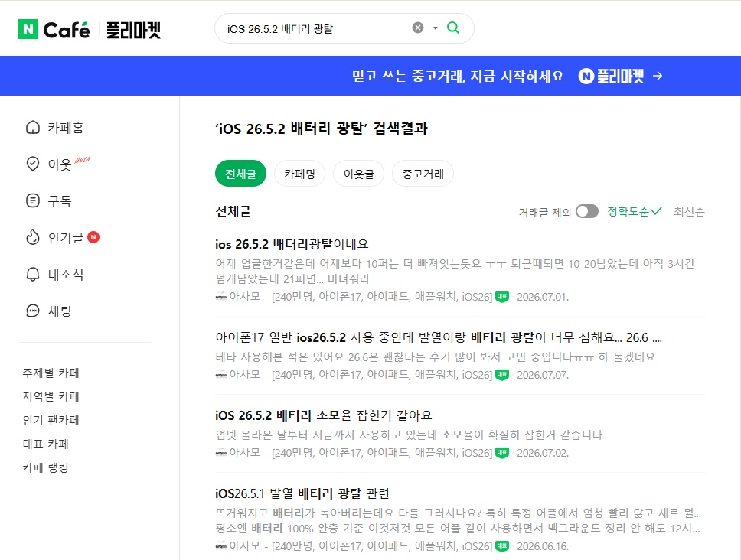This screenshot has width=741, height=560.
Task: Click 대표 badge in 2026.07.01 result
Action: click(x=502, y=297)
